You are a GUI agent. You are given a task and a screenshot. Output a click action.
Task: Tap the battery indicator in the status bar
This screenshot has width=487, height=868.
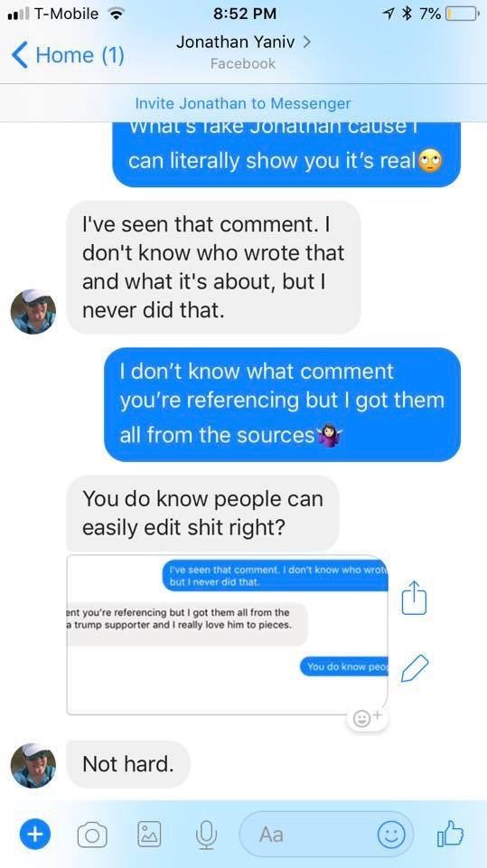(x=463, y=14)
